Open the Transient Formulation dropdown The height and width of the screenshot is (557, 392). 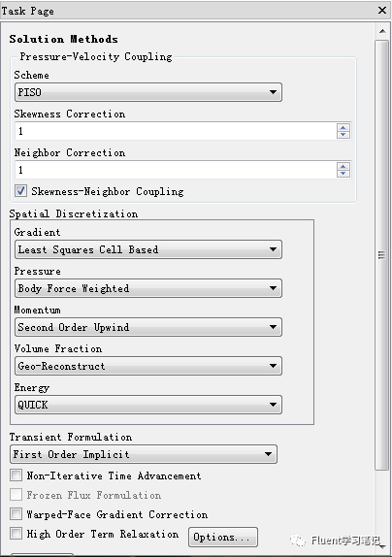[x=144, y=454]
